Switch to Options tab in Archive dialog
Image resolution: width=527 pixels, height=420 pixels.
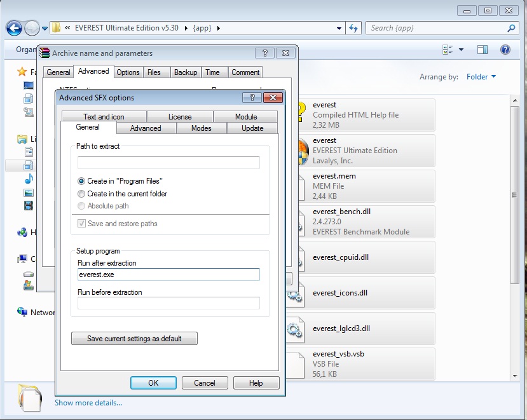tap(128, 72)
